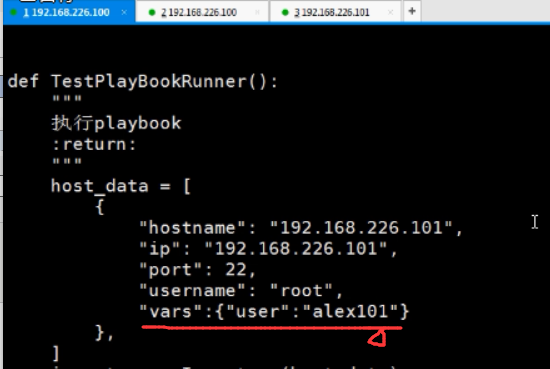550x369 pixels.
Task: Switch to session tab 1 192.168.226.100
Action: [x=69, y=11]
